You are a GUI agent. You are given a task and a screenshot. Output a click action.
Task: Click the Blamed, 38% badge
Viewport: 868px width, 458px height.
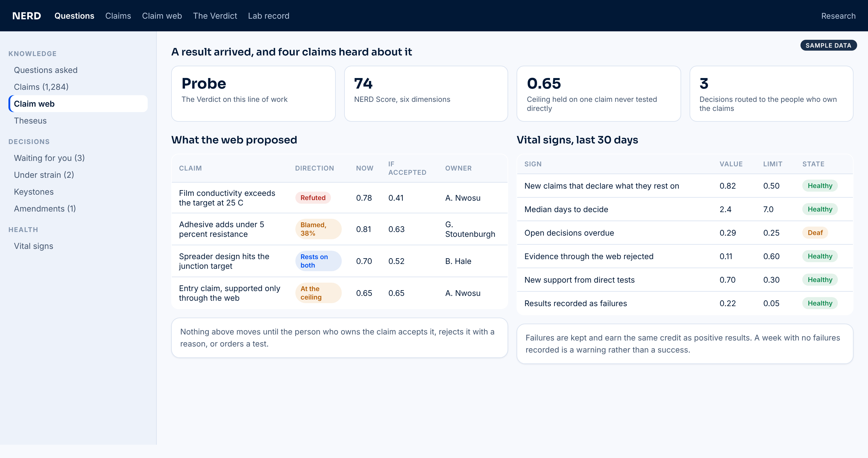(x=318, y=229)
